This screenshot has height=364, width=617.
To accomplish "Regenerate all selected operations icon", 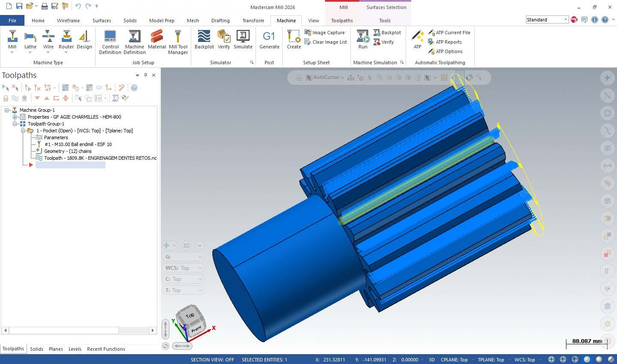I will point(28,88).
